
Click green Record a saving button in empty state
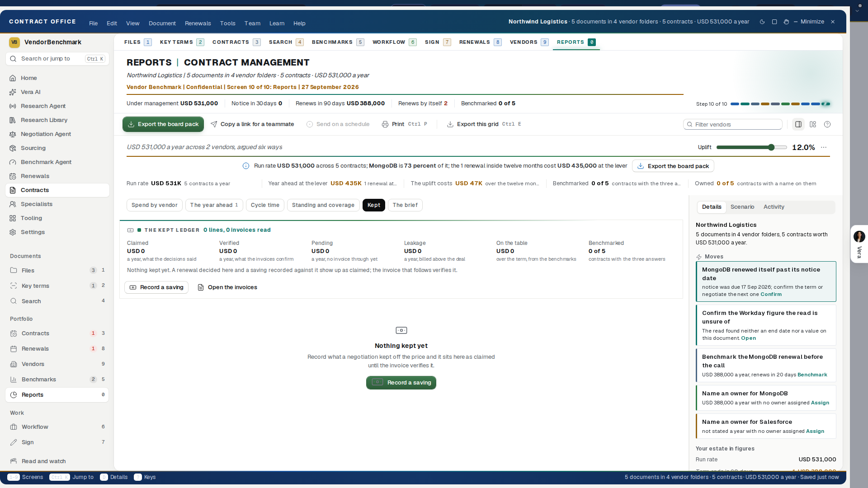(401, 383)
